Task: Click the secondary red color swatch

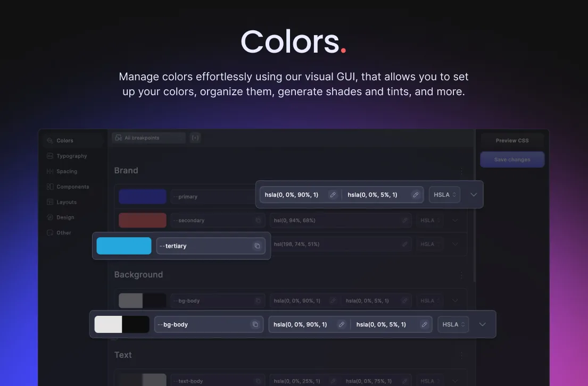Action: [143, 220]
